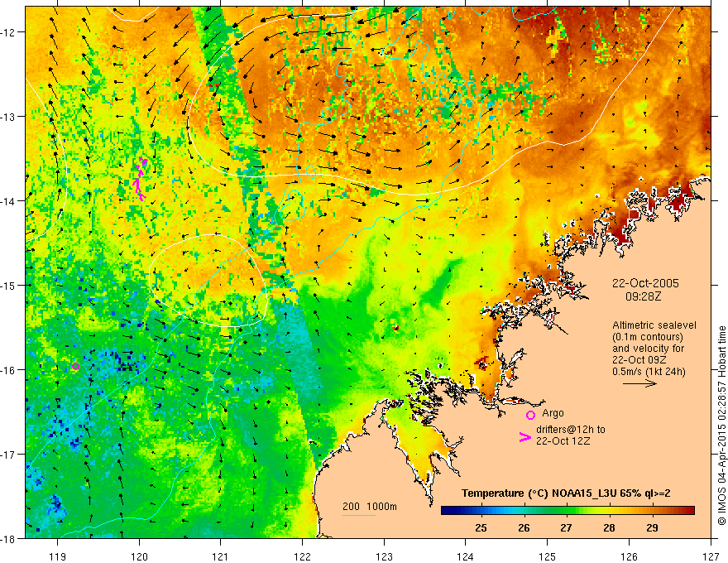The image size is (728, 563).
Task: Click the 25 value on the color scale
Action: point(481,527)
